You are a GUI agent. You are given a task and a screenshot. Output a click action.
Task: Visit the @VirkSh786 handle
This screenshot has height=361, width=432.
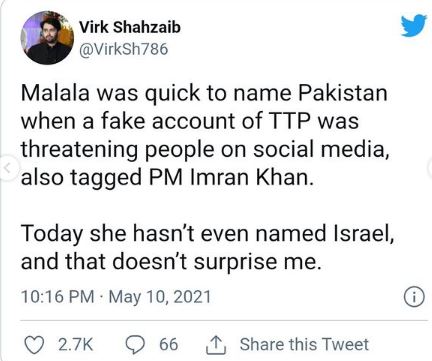(124, 49)
